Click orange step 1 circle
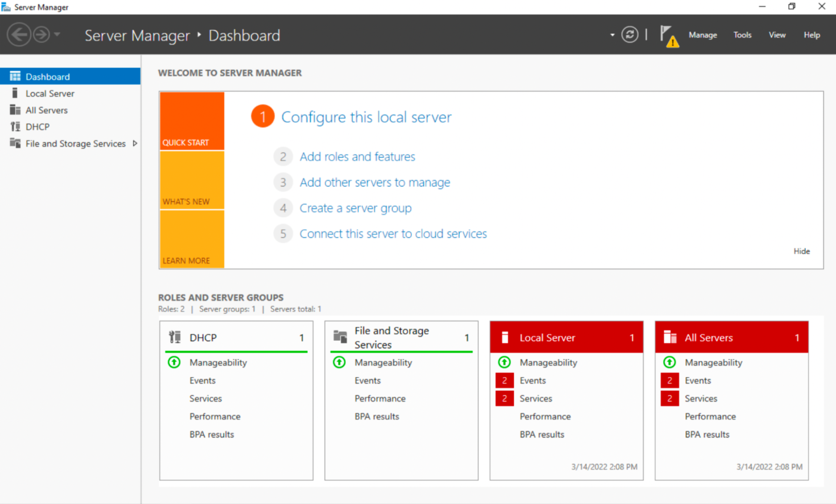 (x=262, y=116)
